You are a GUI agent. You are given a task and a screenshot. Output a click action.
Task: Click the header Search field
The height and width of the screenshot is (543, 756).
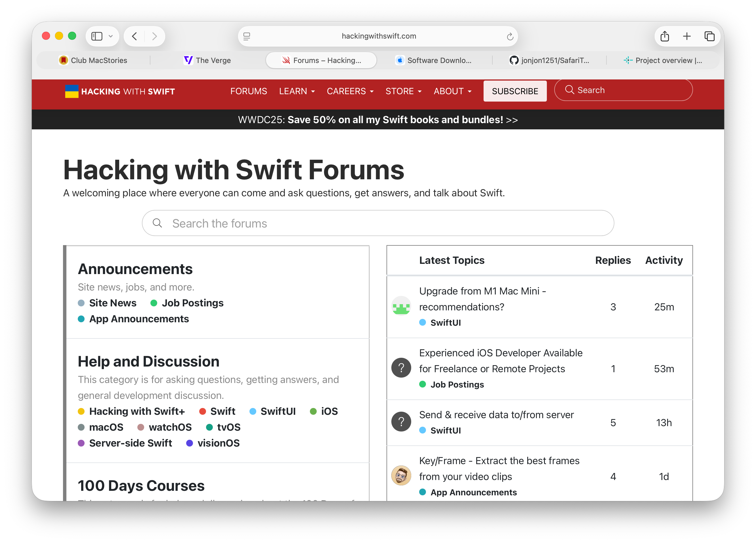623,90
